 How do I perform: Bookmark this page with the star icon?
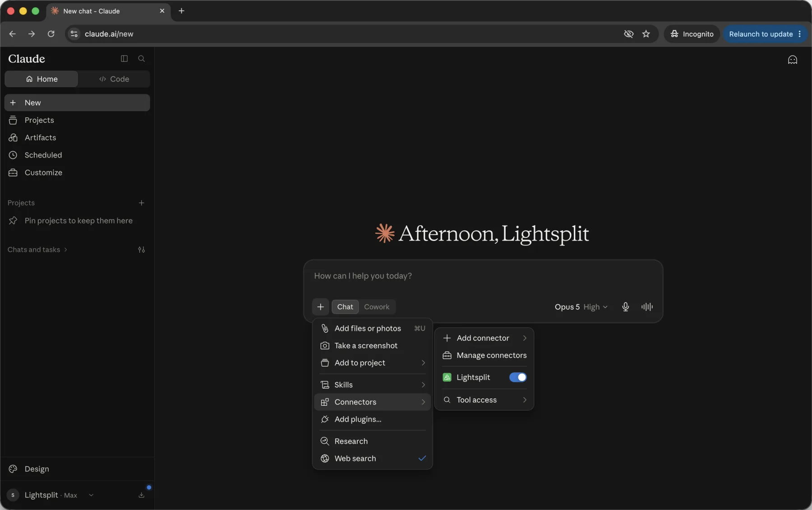pos(646,34)
